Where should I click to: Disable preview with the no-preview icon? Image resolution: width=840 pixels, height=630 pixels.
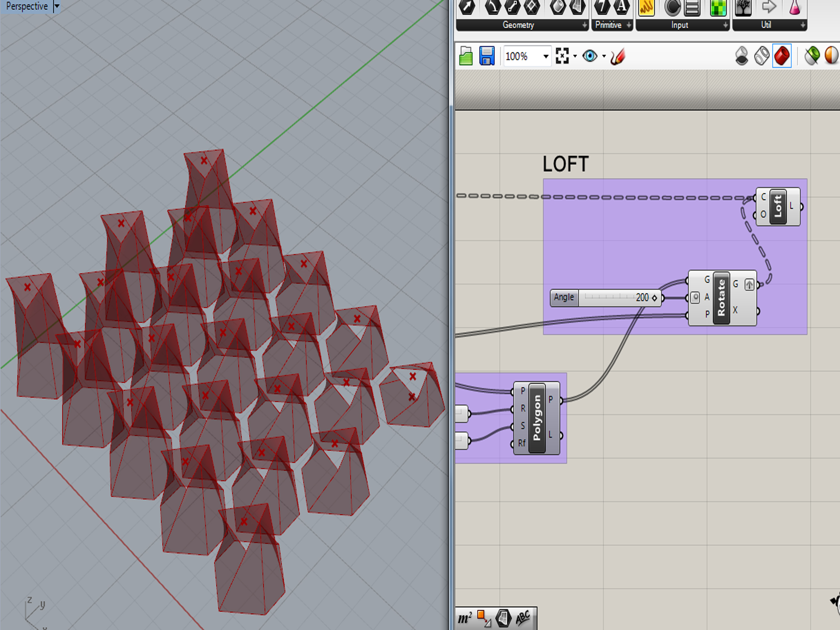point(742,56)
